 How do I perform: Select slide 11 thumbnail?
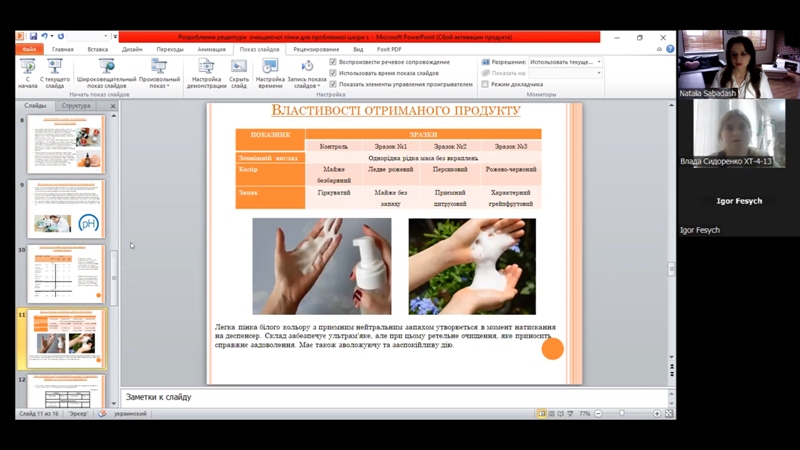pos(66,338)
